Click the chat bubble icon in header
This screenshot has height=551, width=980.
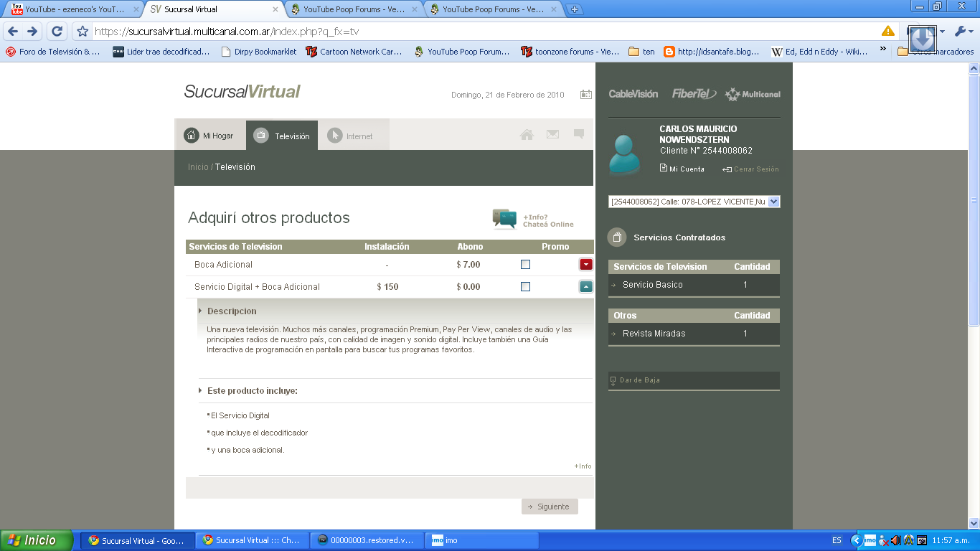tap(579, 134)
